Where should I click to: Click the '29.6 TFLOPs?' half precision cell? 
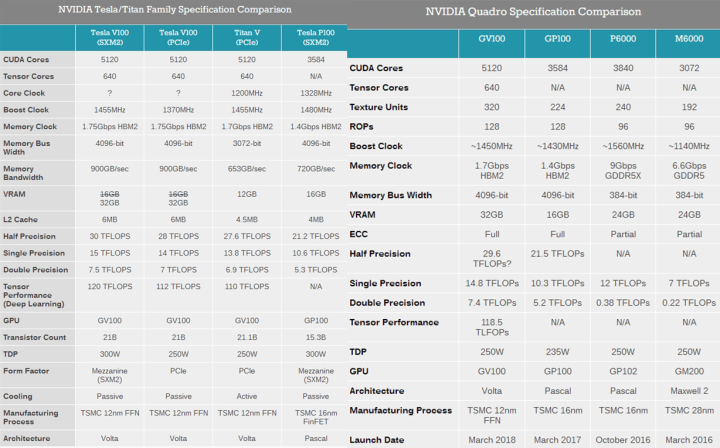(x=492, y=259)
